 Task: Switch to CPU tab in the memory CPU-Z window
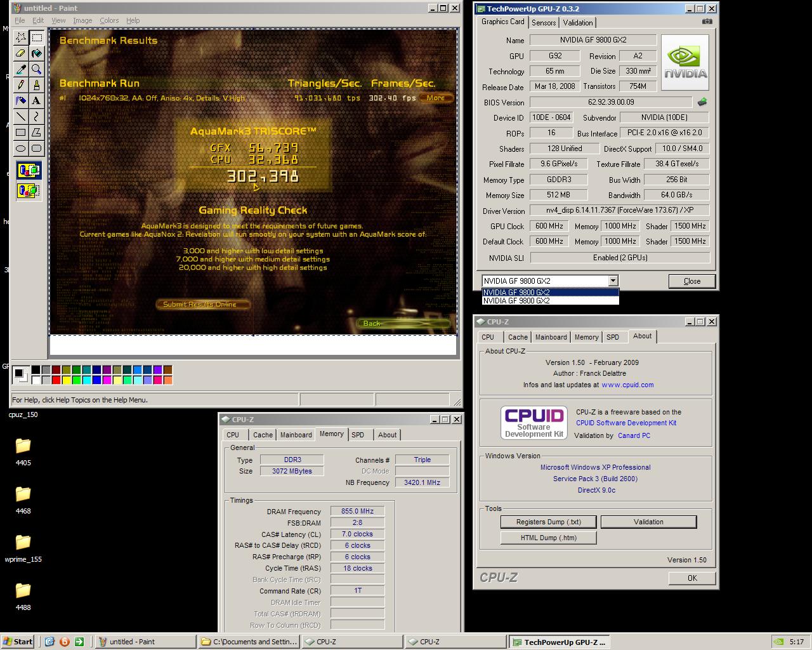[x=233, y=435]
